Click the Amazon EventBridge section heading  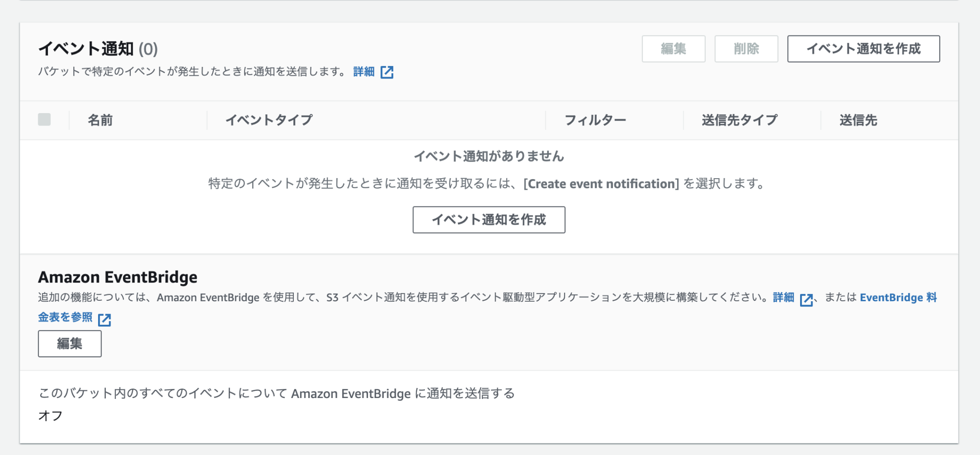tap(118, 276)
